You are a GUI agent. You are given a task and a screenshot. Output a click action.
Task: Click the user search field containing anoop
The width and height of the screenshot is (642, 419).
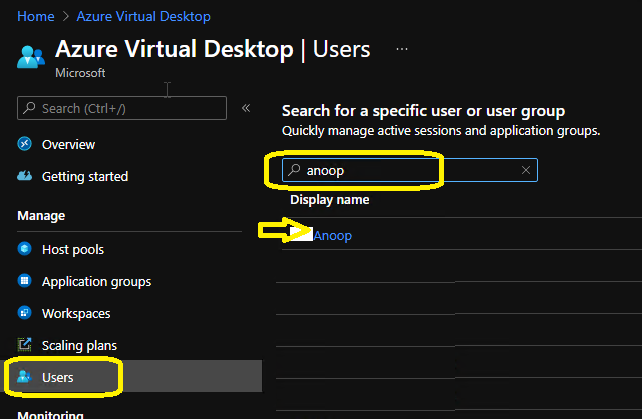coord(410,170)
